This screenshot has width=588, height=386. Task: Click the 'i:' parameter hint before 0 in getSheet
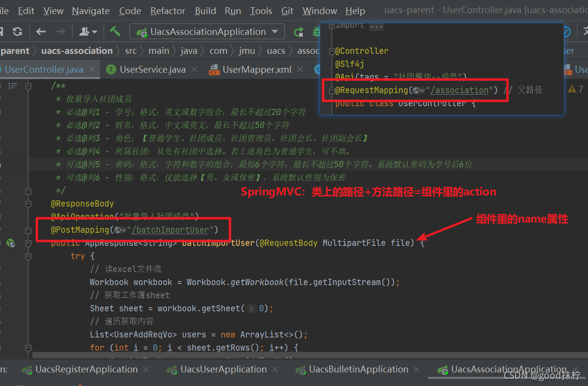251,308
